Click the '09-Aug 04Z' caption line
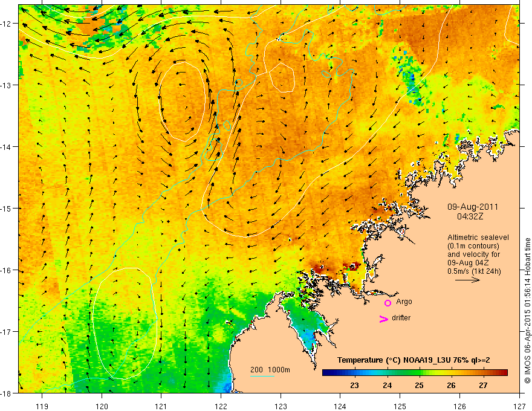 pos(469,263)
